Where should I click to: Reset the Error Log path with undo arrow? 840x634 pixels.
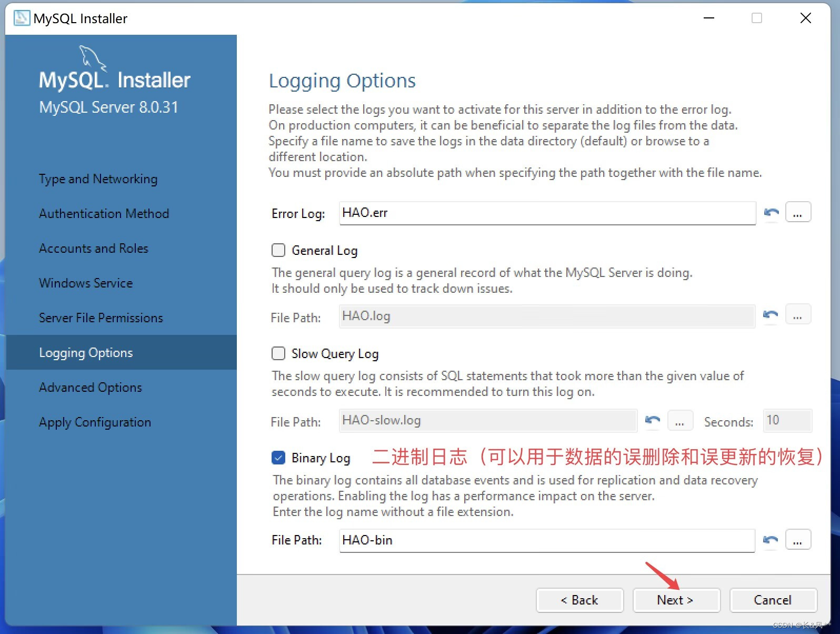coord(771,213)
